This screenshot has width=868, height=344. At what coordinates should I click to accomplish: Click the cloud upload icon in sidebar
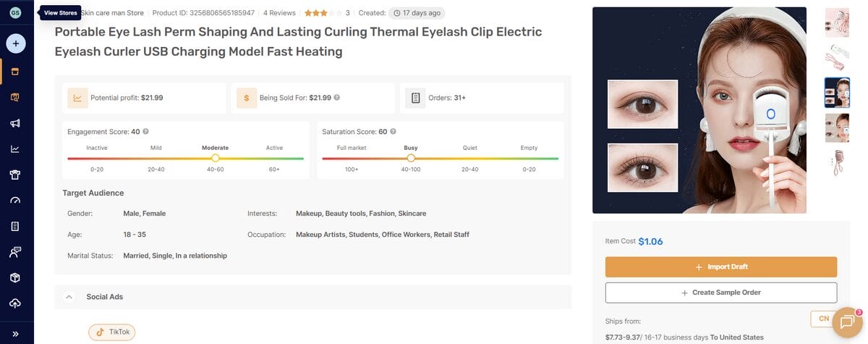[15, 303]
